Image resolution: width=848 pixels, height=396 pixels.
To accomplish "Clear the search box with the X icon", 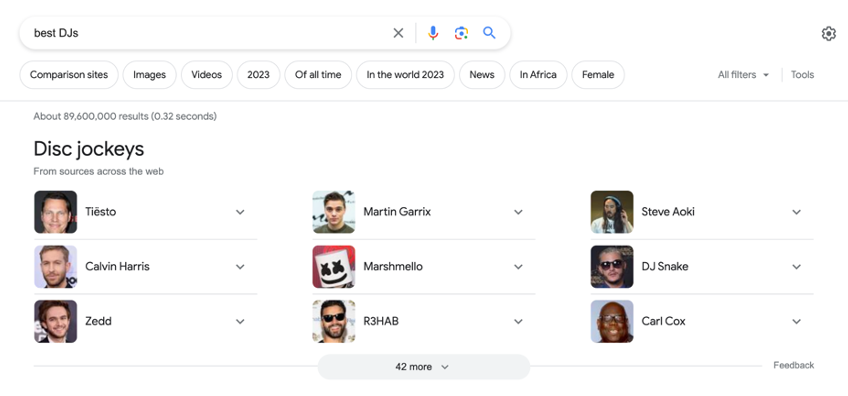I will (x=398, y=33).
